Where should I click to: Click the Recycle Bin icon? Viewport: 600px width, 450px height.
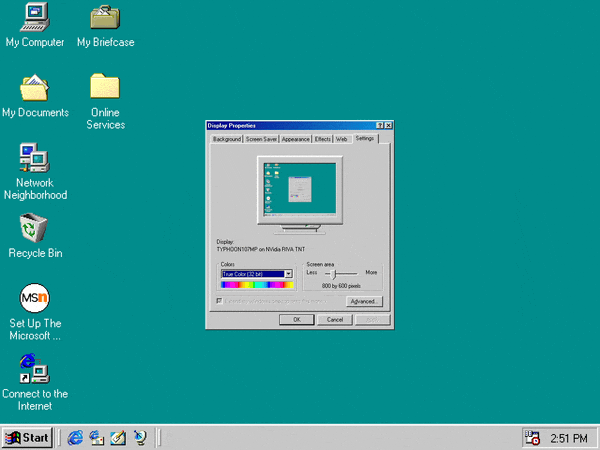tap(34, 228)
